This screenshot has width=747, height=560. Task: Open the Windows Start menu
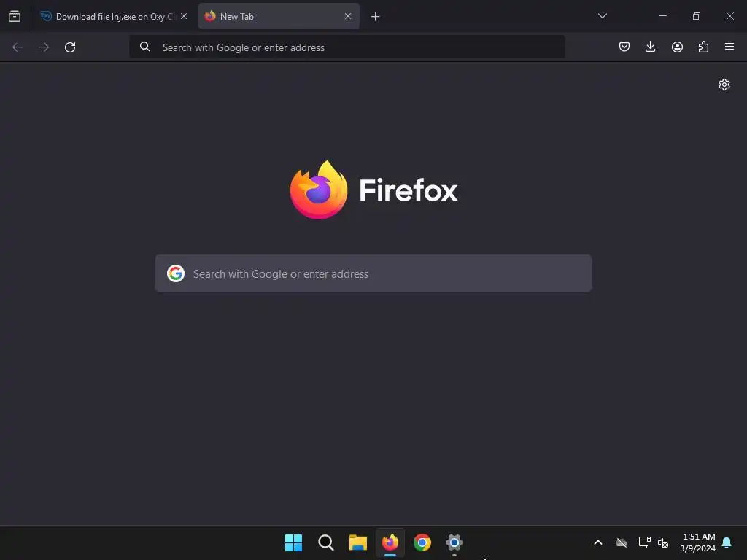[293, 542]
